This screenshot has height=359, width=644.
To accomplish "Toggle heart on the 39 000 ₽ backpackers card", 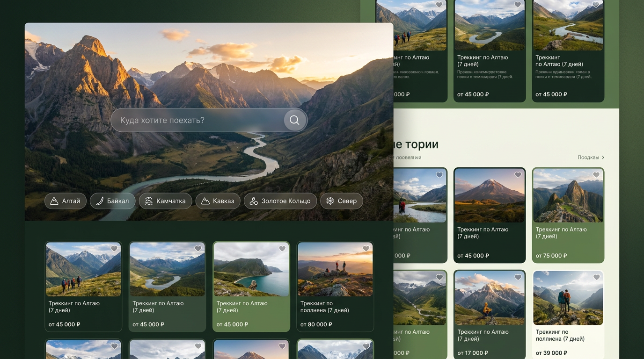I will (596, 278).
